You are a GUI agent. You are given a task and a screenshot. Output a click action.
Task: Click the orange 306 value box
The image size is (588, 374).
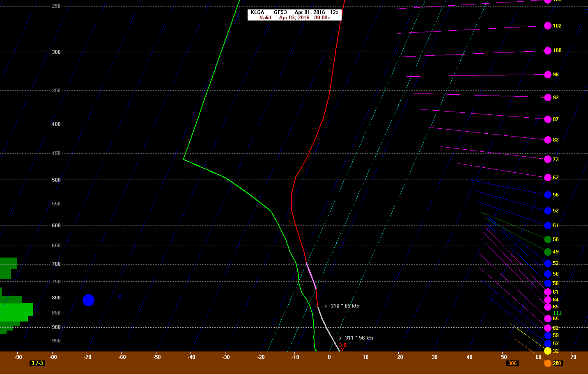coord(512,363)
